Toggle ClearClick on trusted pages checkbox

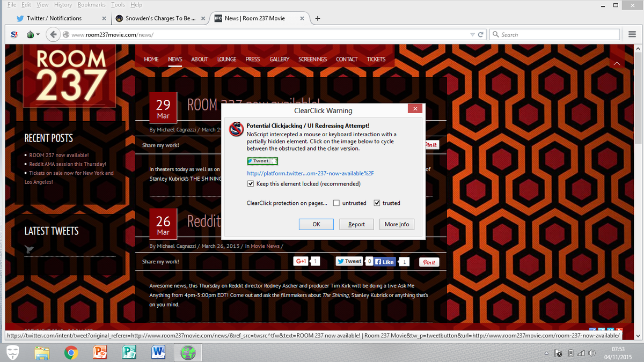(377, 203)
